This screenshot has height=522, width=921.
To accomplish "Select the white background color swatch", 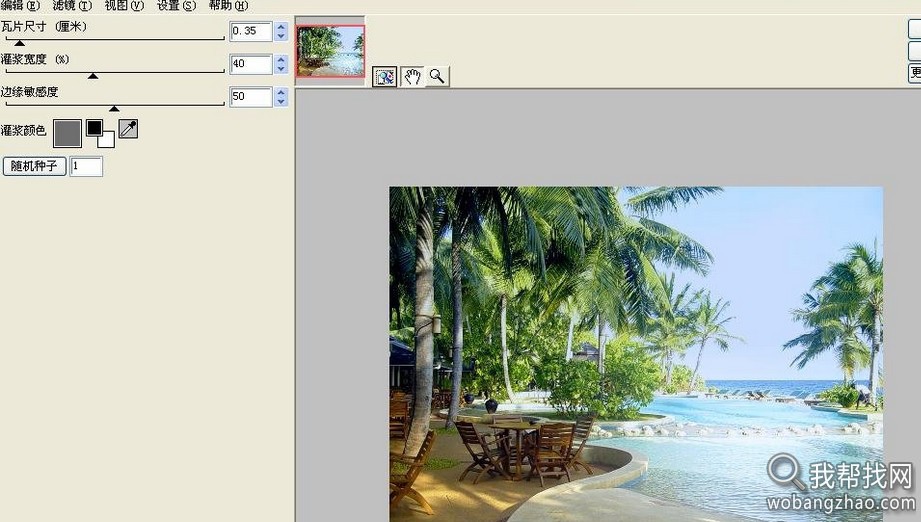I will (107, 140).
